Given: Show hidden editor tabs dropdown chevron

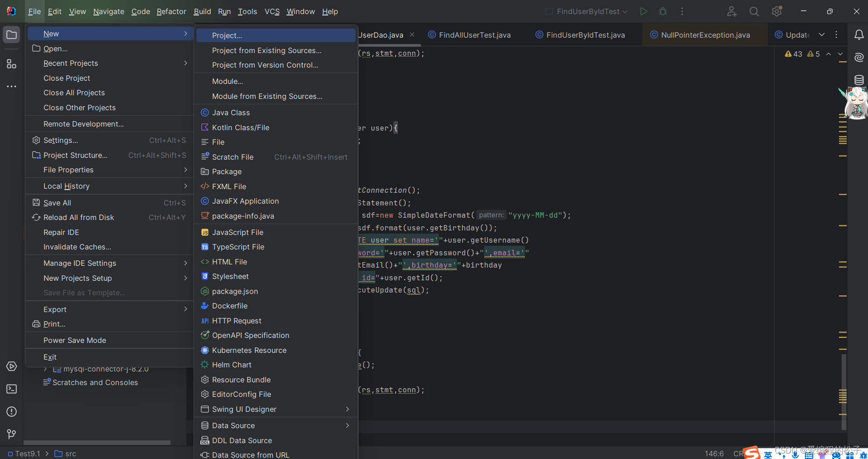Looking at the screenshot, I should pyautogui.click(x=822, y=34).
